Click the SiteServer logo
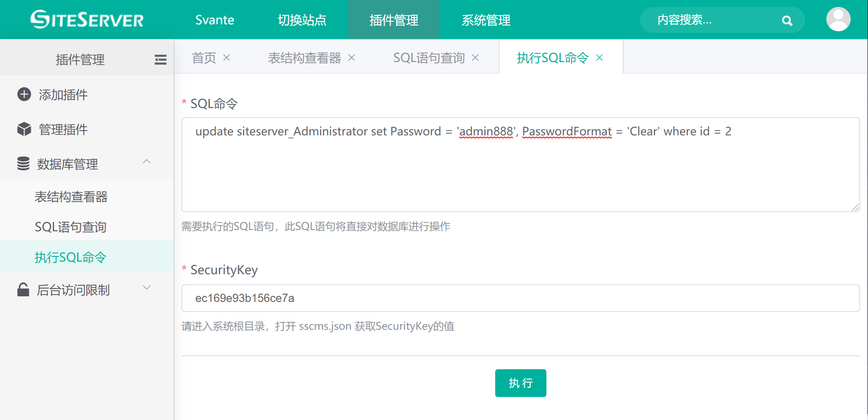 click(87, 20)
